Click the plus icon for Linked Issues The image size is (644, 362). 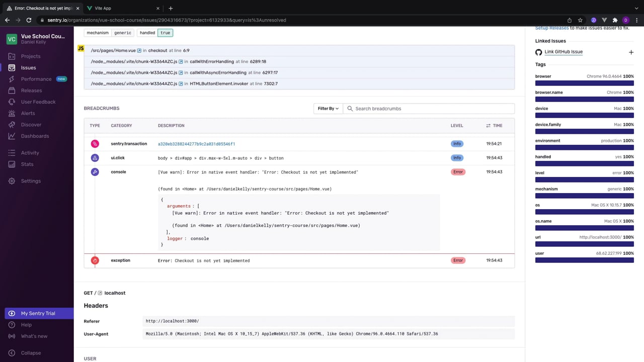pos(631,52)
